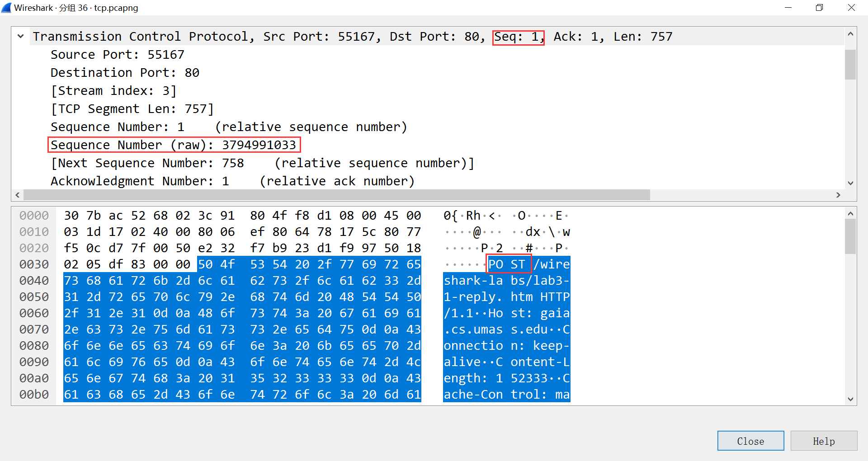Click hex pane scroll up arrow
The height and width of the screenshot is (461, 868).
[850, 214]
